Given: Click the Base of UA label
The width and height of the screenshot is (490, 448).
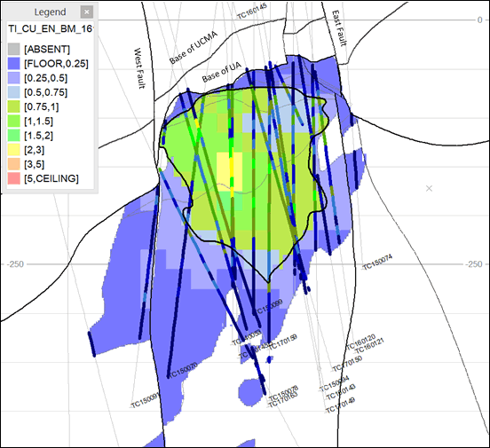Looking at the screenshot, I should (222, 72).
